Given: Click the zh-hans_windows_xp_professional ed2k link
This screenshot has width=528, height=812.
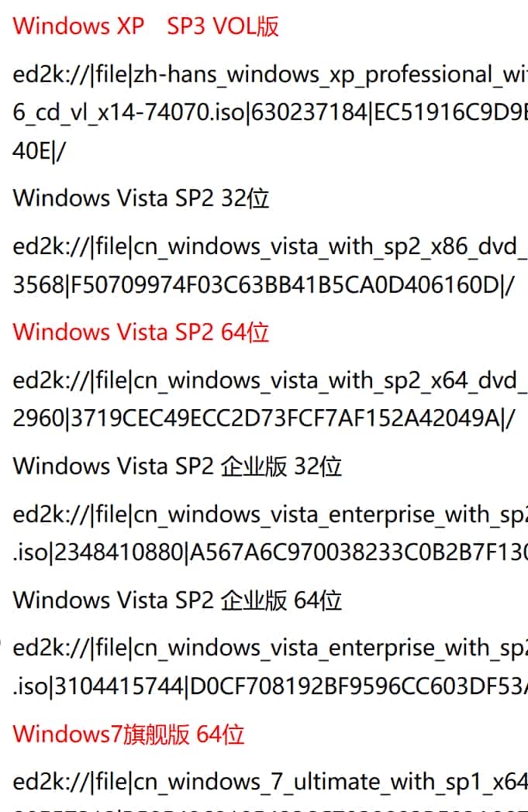Looking at the screenshot, I should click(270, 74).
